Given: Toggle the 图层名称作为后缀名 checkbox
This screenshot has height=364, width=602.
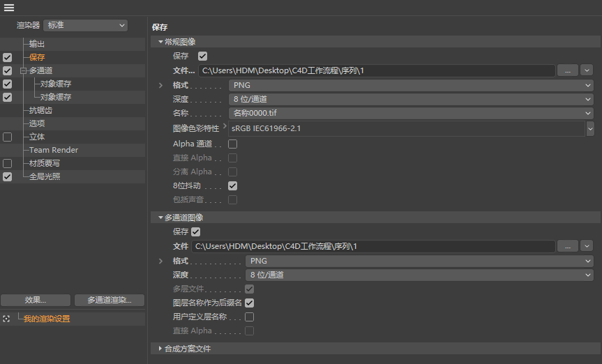Looking at the screenshot, I should point(249,303).
